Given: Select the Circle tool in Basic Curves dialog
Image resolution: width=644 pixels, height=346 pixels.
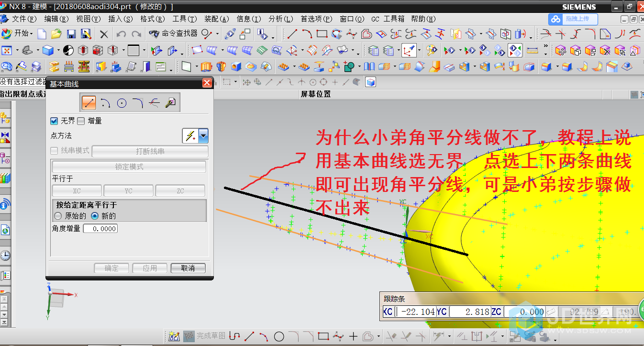Looking at the screenshot, I should tap(122, 102).
